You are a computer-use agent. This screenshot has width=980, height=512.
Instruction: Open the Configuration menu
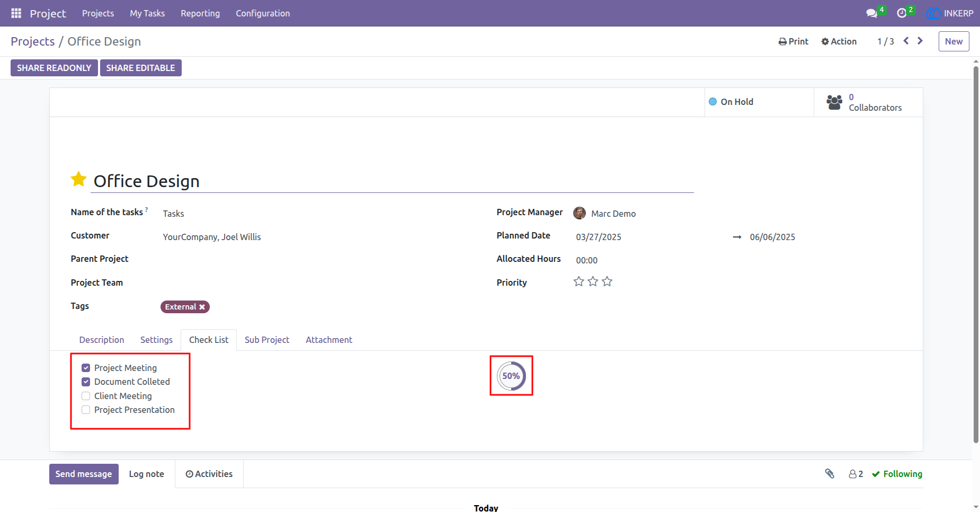(263, 13)
